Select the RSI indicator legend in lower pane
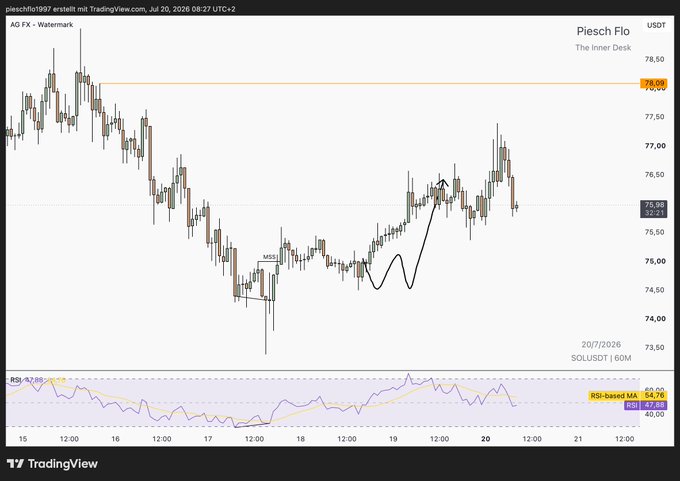This screenshot has width=680, height=481. point(38,380)
